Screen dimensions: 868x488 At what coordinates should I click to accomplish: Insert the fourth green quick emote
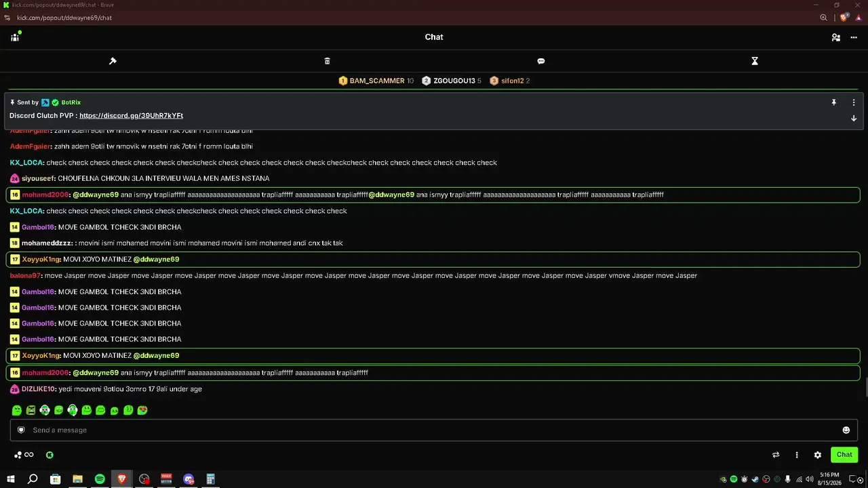(x=58, y=410)
